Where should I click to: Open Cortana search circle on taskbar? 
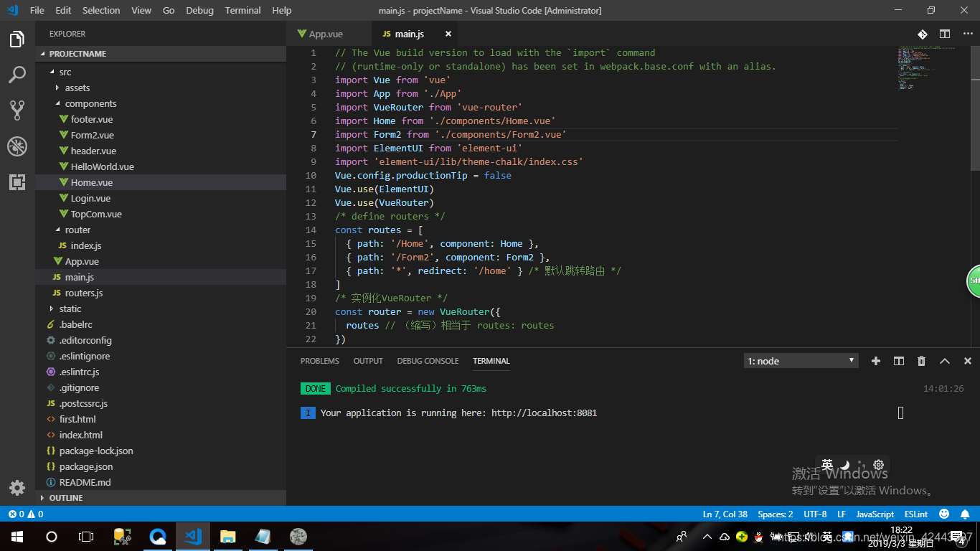tap(52, 537)
